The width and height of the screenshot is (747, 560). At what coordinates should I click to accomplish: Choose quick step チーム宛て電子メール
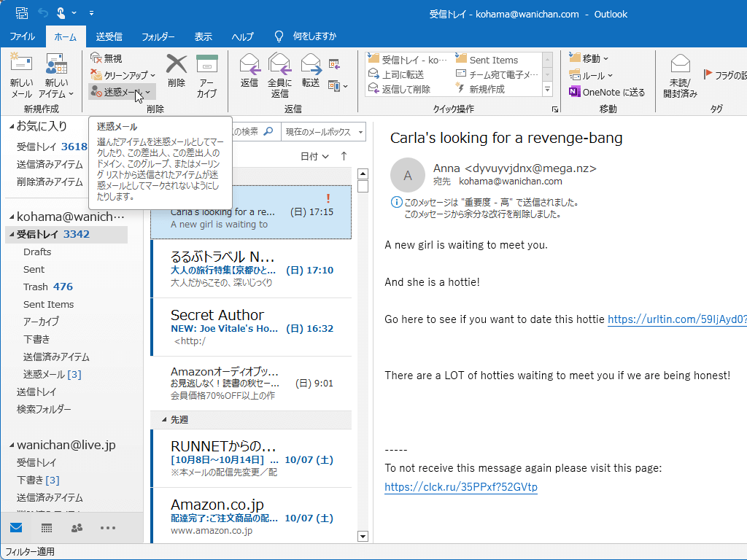click(498, 74)
